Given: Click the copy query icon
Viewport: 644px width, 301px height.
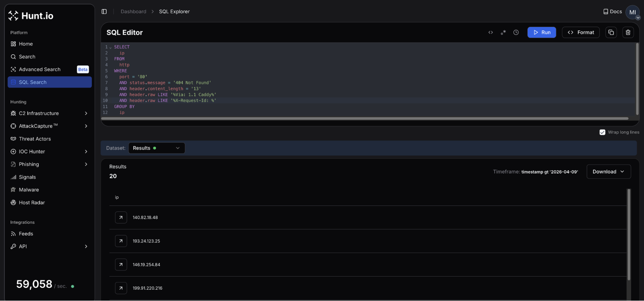Looking at the screenshot, I should coord(611,33).
